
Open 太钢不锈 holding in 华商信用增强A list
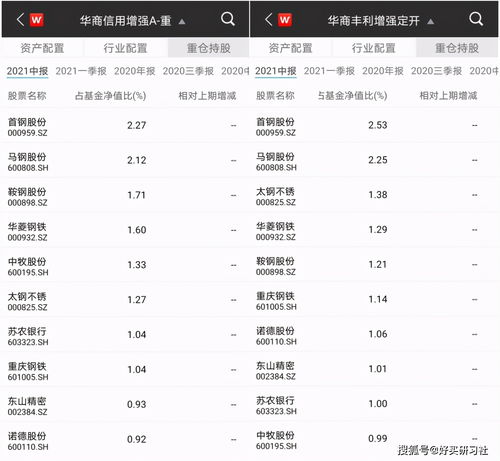tap(125, 300)
